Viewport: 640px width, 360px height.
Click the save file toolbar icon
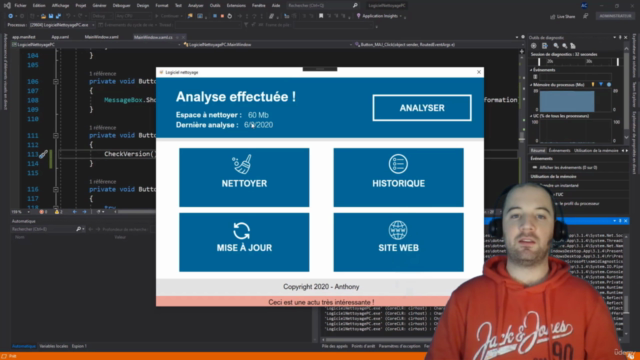click(x=51, y=16)
